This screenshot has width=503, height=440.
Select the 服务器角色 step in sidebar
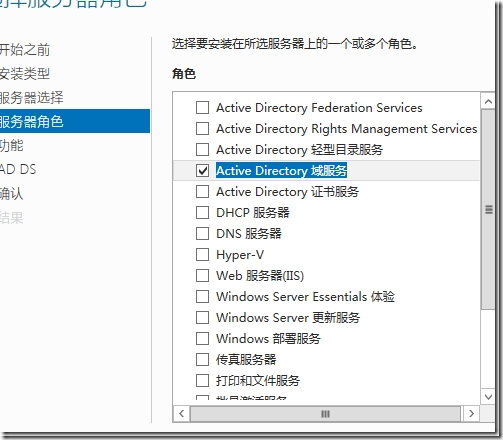(75, 121)
